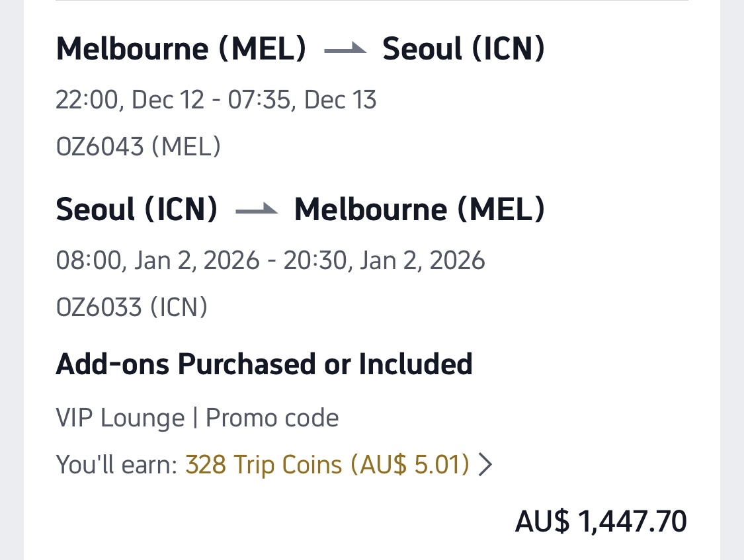Click the arrow icon between Seoul and Melbourne
This screenshot has height=560, width=744.
tap(256, 210)
